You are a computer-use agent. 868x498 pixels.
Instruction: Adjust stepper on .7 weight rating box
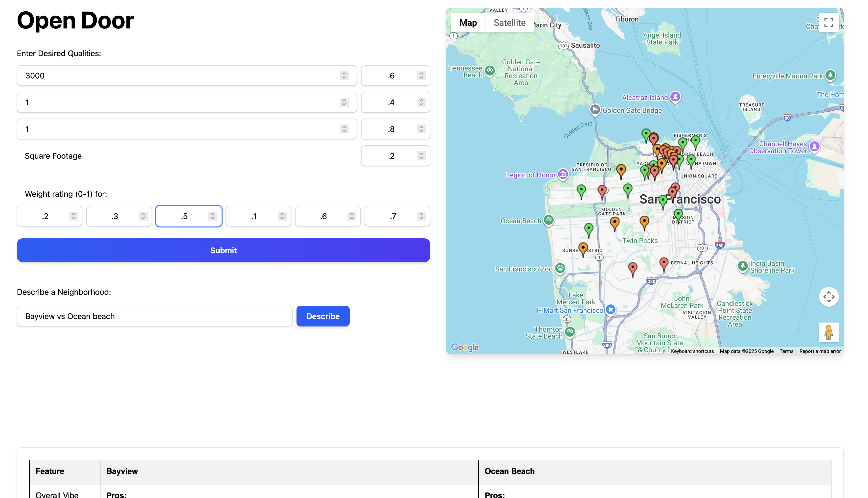421,216
